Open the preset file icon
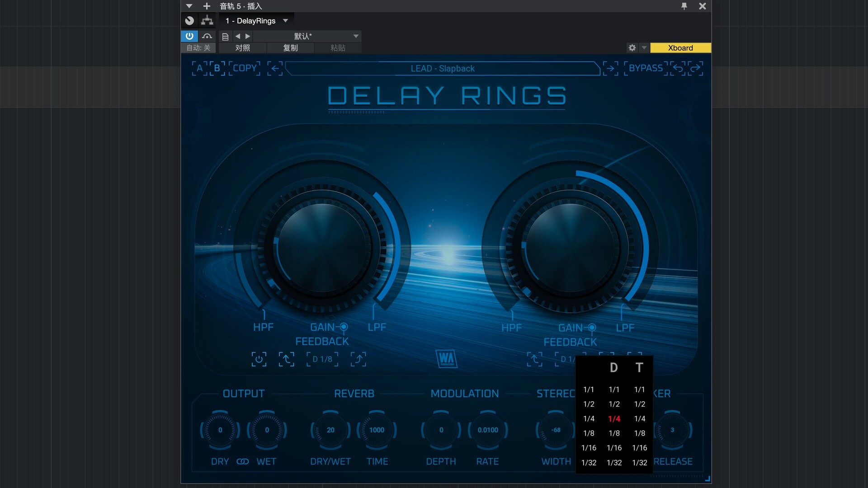The width and height of the screenshot is (868, 488). (225, 36)
